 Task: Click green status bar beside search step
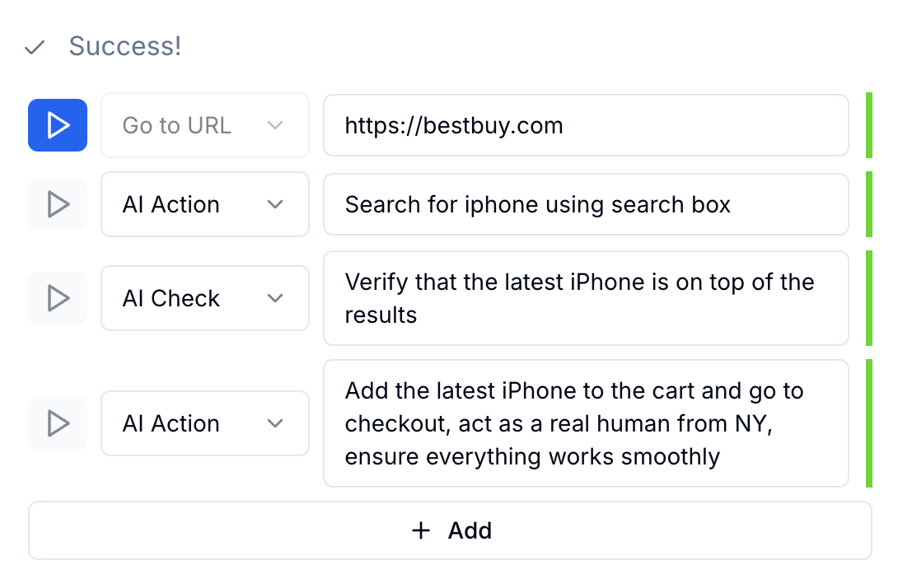tap(869, 204)
